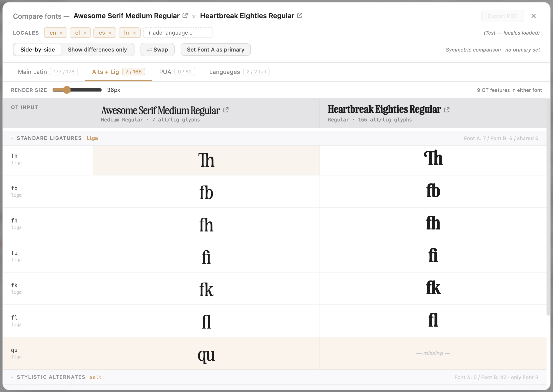Select the qu ligature input row
This screenshot has width=553, height=392.
(48, 353)
